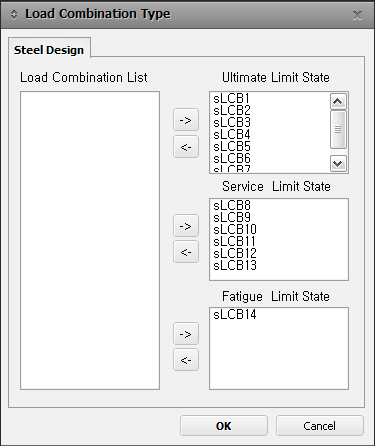
Task: Remove combination from Ultimate Limit State
Action: click(186, 146)
